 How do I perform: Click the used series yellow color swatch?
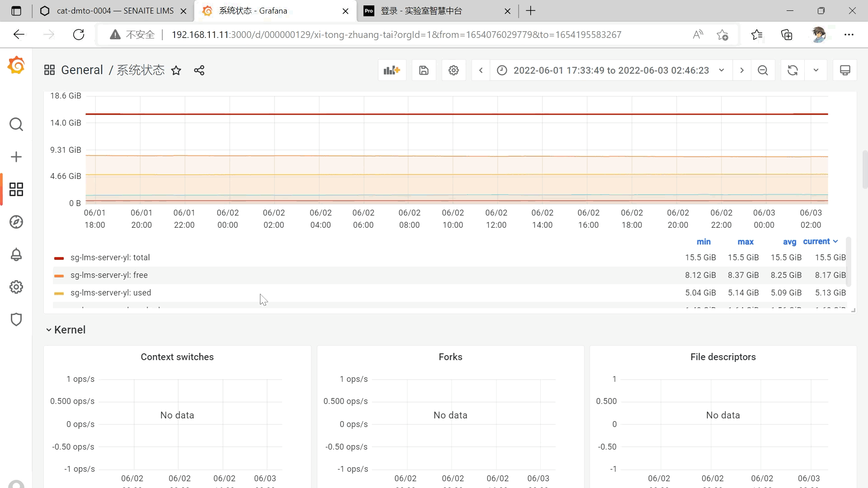(59, 293)
